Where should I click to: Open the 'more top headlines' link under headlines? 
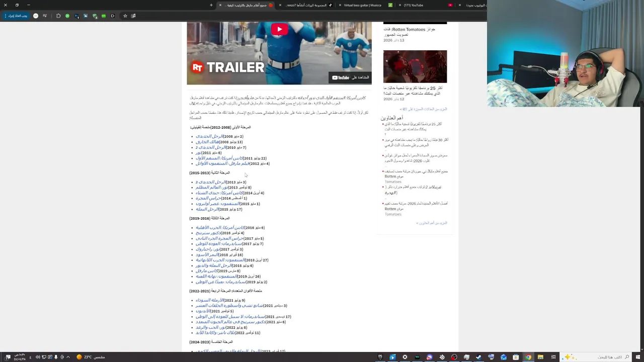(x=431, y=223)
